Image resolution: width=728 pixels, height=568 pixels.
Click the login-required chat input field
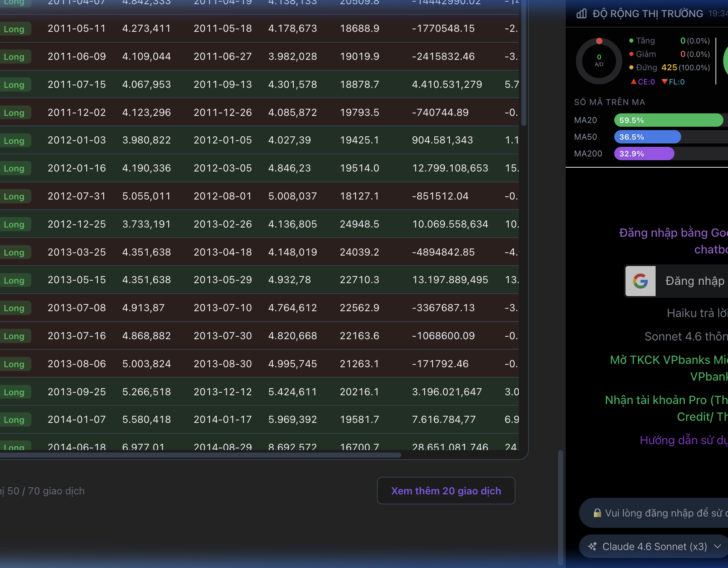654,513
